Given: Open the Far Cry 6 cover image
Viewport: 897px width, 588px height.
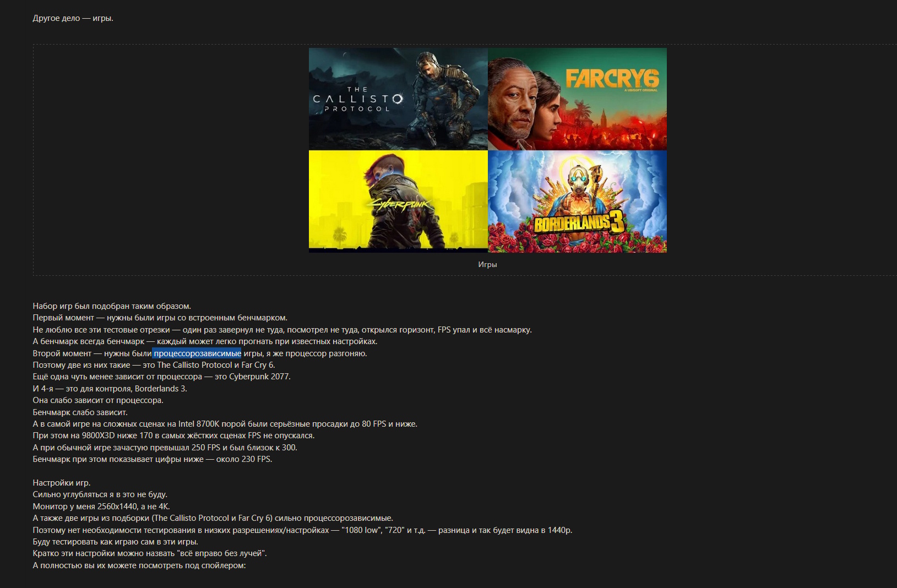Looking at the screenshot, I should [577, 99].
